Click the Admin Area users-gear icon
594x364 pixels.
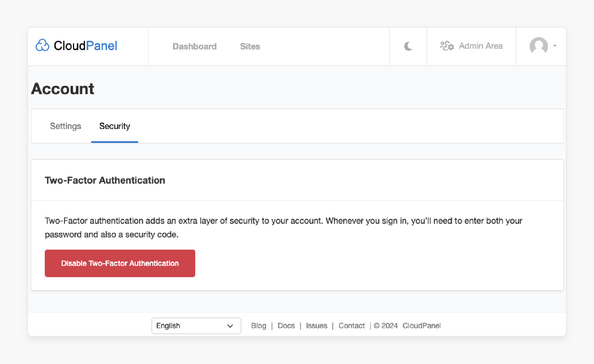(x=447, y=46)
